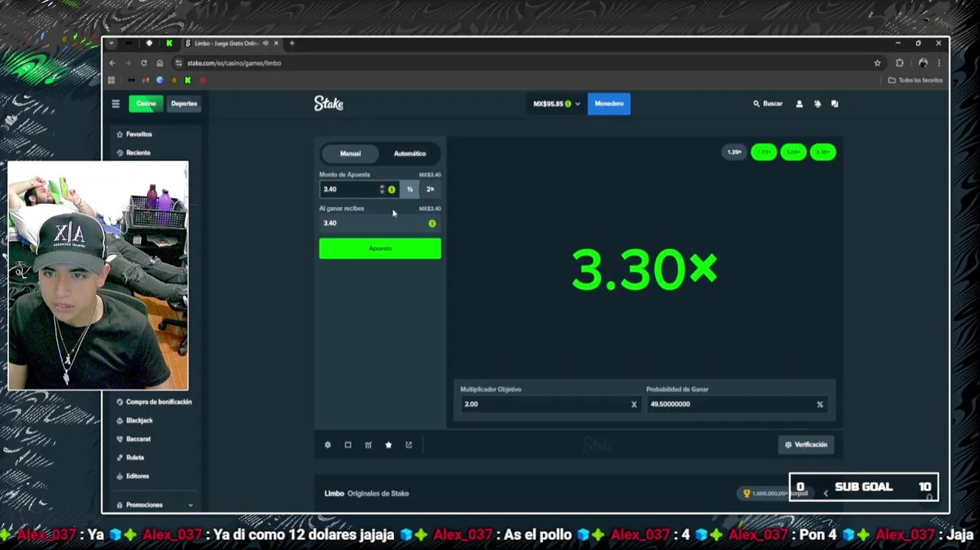Open the tab search dropdown arrow
Screen dimensions: 980x550
[x=112, y=44]
